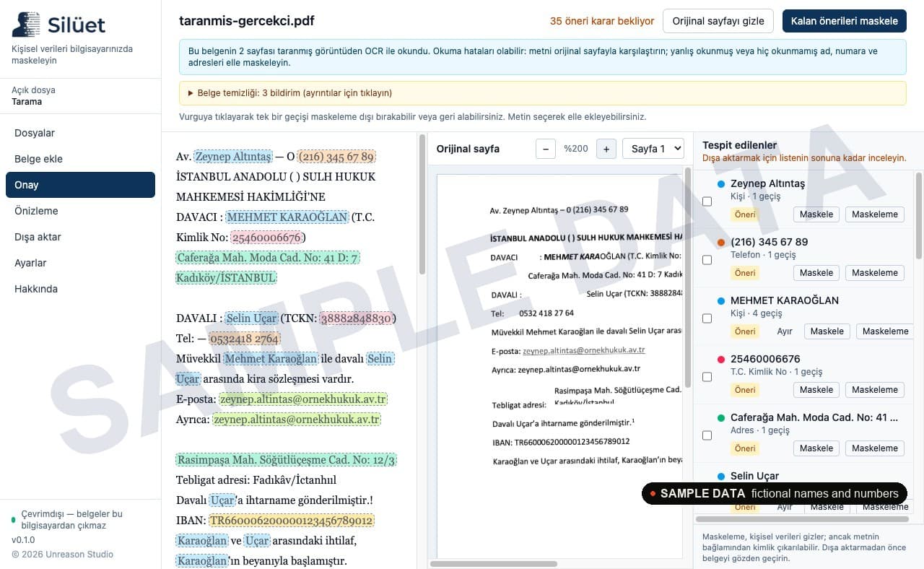Click Maskele for Zeynep Altıntaş entry
Image resolution: width=924 pixels, height=569 pixels.
coord(816,214)
